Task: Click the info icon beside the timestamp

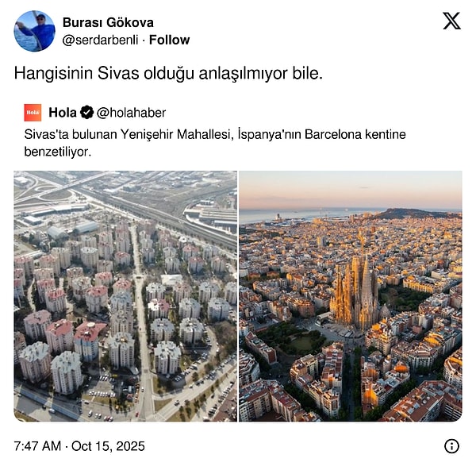Action: click(x=451, y=446)
